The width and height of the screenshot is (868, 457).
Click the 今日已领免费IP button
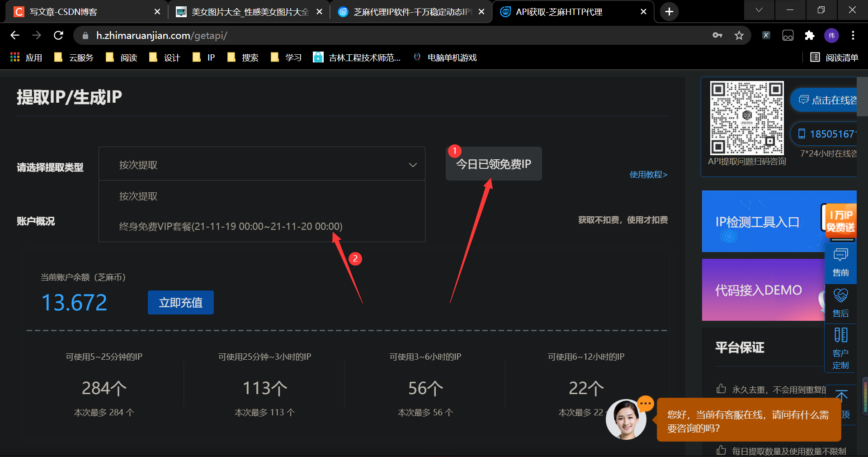(x=494, y=164)
